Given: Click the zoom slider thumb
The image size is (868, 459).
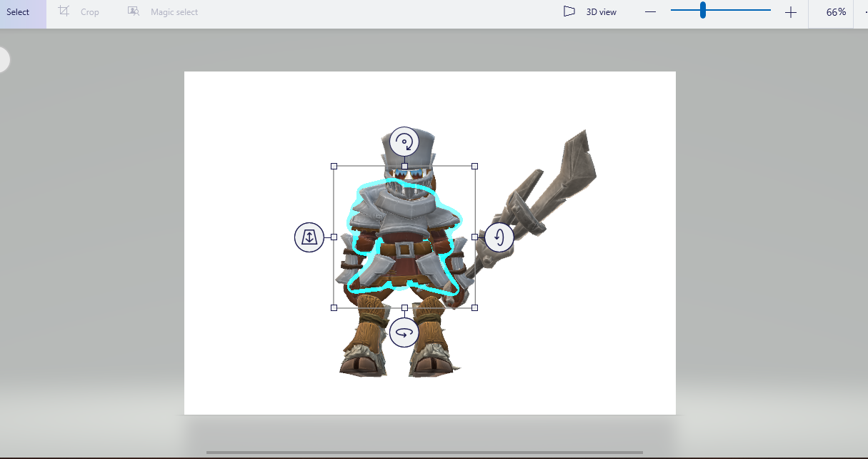Looking at the screenshot, I should coord(703,10).
